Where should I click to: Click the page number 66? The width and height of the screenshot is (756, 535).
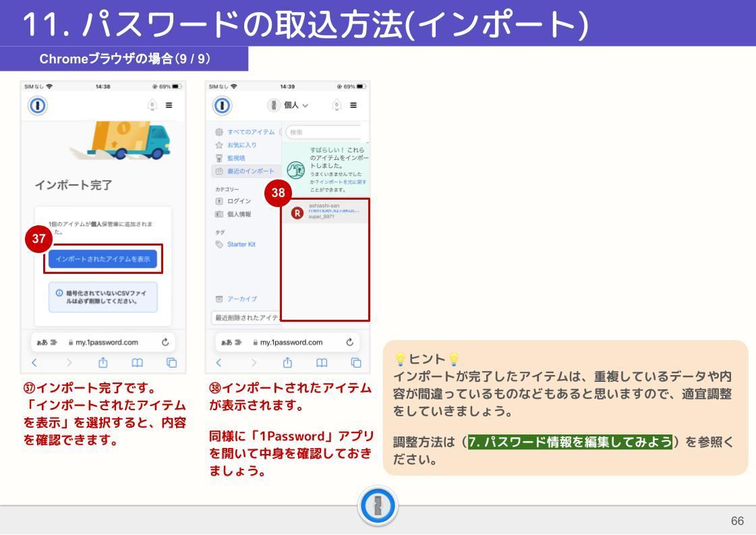(x=737, y=521)
